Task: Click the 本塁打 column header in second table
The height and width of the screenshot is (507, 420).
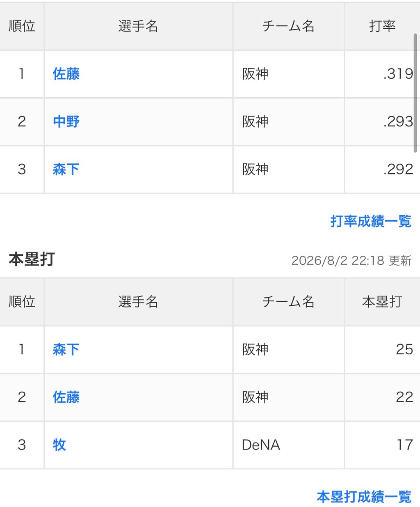Action: pyautogui.click(x=382, y=302)
